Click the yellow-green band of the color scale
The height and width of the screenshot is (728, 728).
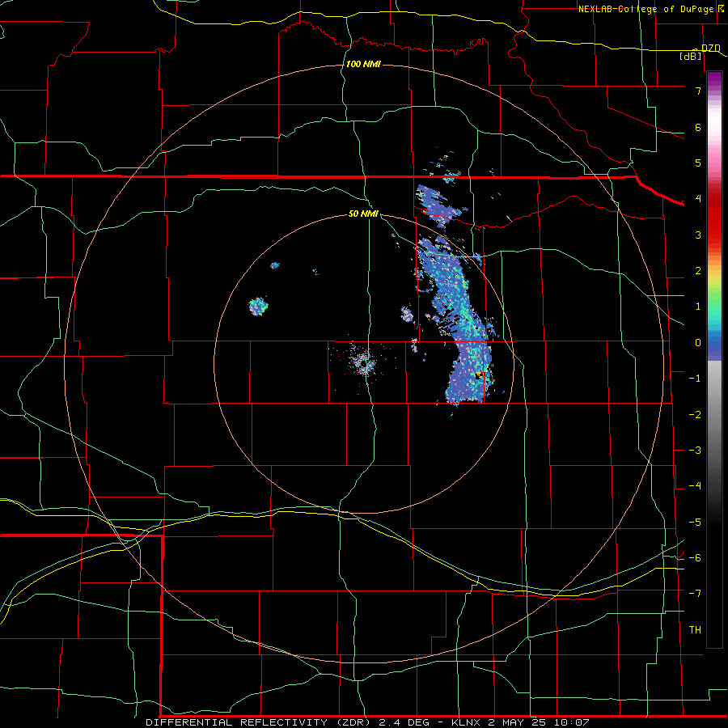click(x=714, y=290)
